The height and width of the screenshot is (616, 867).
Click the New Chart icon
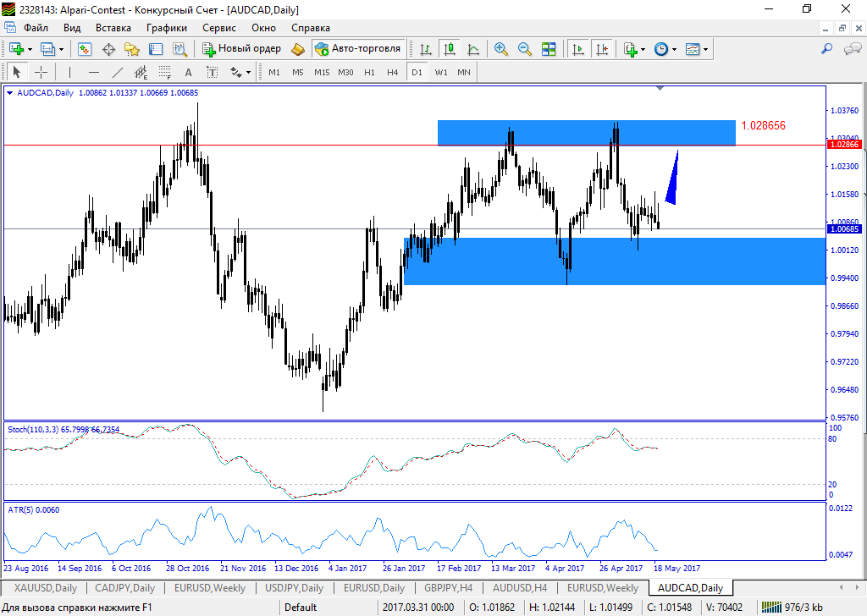[x=16, y=49]
